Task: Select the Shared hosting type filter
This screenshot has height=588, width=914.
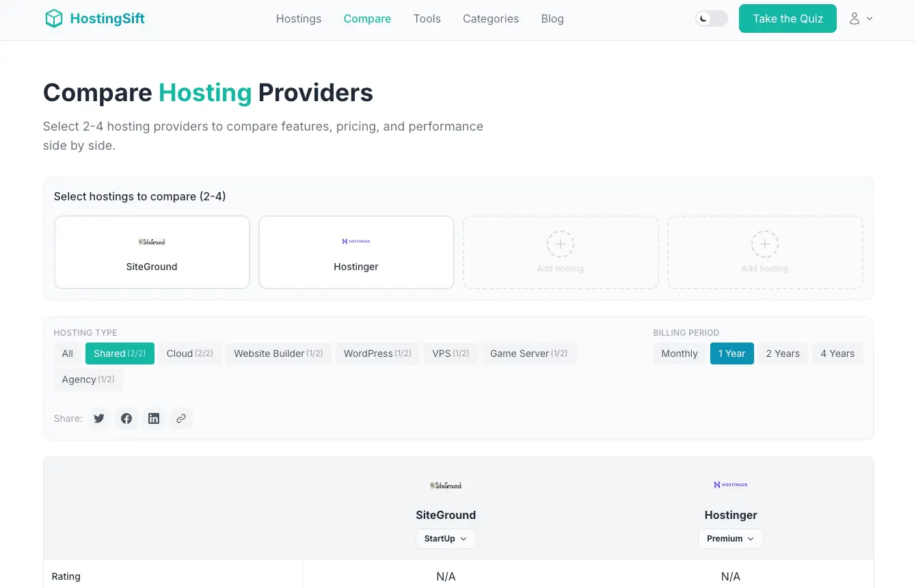Action: coord(120,353)
